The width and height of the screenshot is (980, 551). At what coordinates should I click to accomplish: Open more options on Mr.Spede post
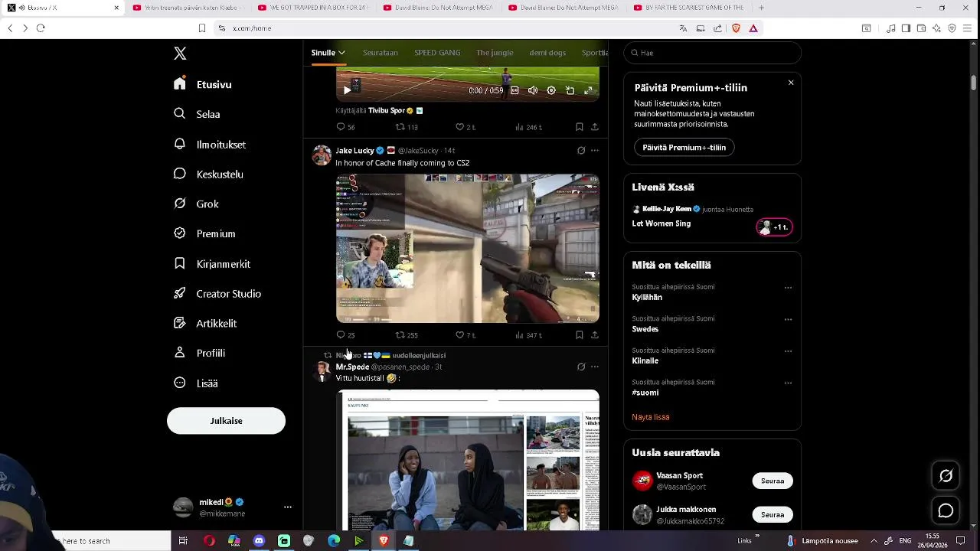pyautogui.click(x=595, y=367)
